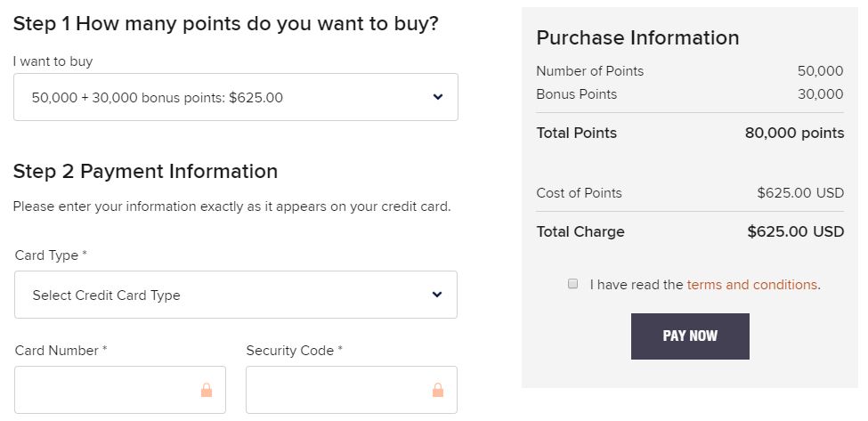Focus the Card Number input field
This screenshot has width=868, height=421.
[x=107, y=390]
